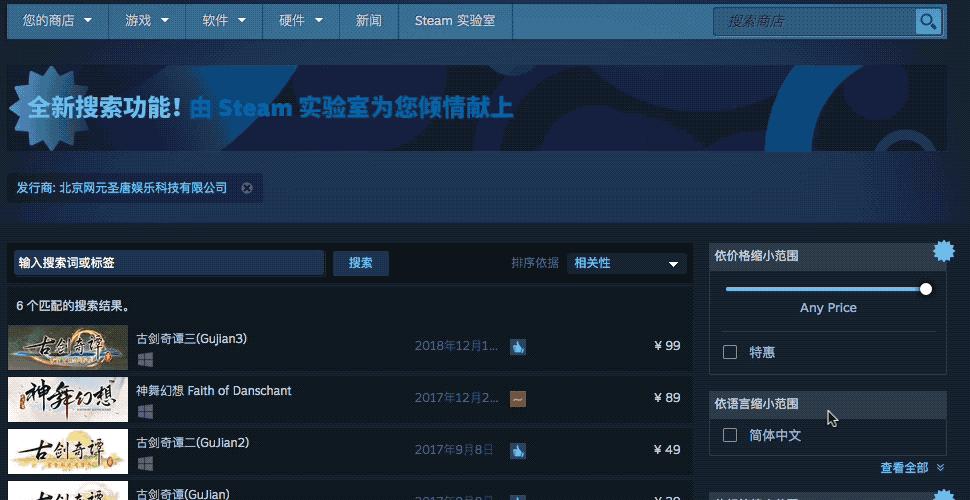
Task: Open the 您的商店 dropdown menu
Action: point(58,21)
